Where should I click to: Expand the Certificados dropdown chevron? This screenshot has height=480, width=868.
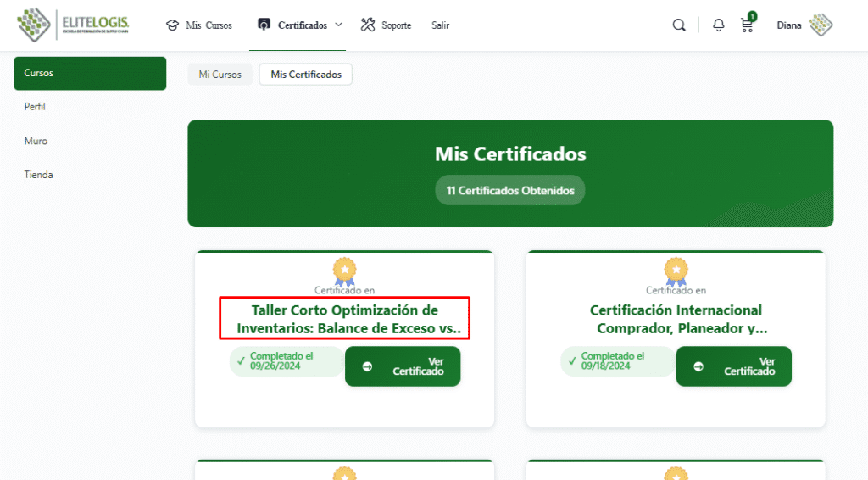pos(339,25)
